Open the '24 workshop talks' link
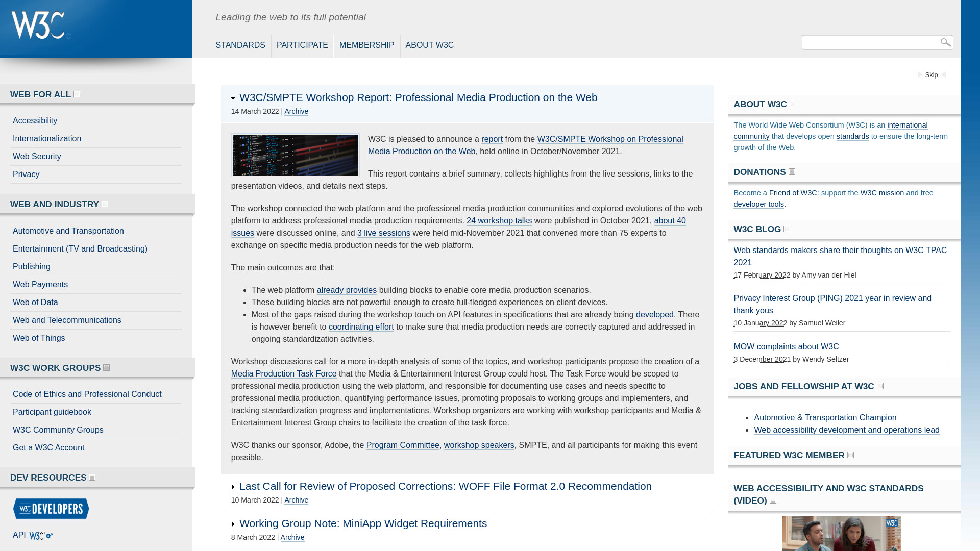This screenshot has width=980, height=551. (x=499, y=221)
